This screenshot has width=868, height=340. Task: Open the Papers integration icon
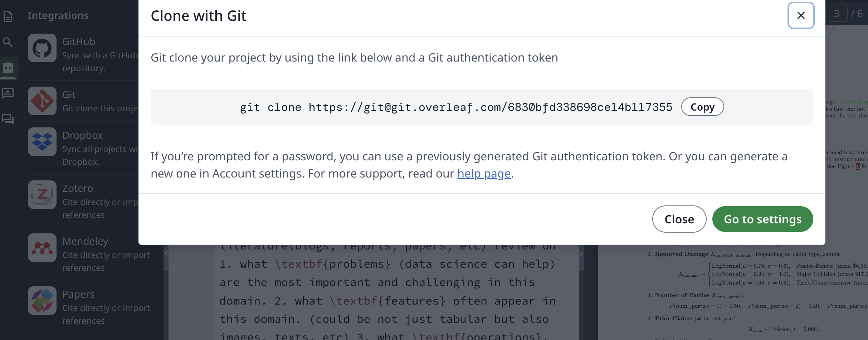point(42,301)
